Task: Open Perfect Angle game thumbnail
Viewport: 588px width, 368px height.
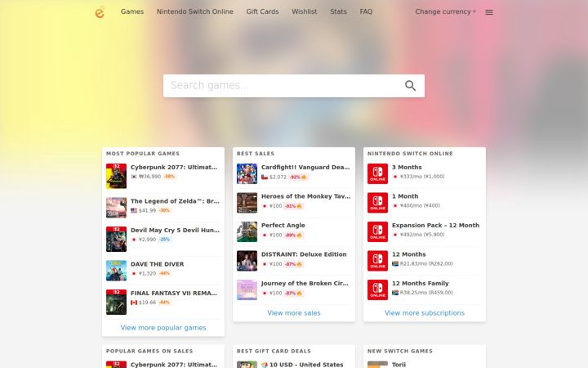Action: tap(247, 231)
